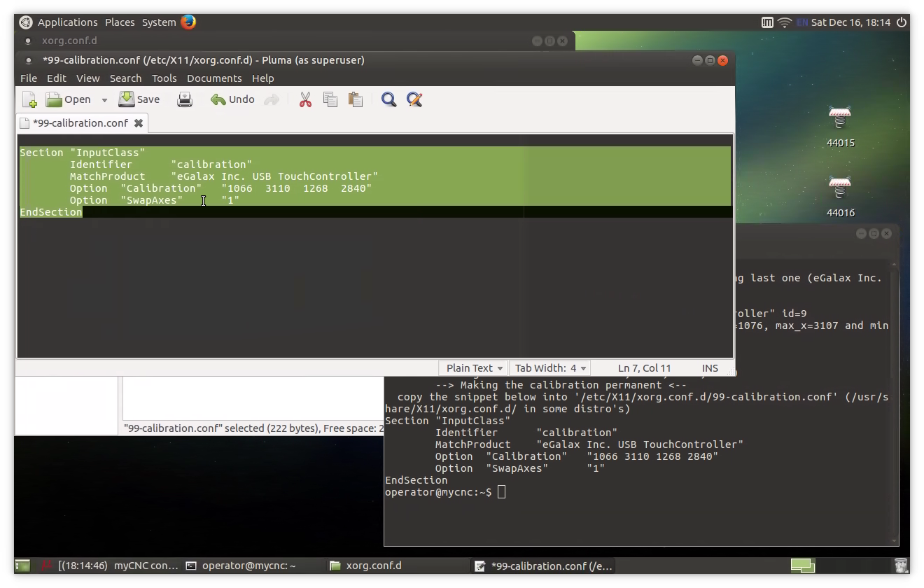Open the Documents menu
924x588 pixels.
(214, 78)
